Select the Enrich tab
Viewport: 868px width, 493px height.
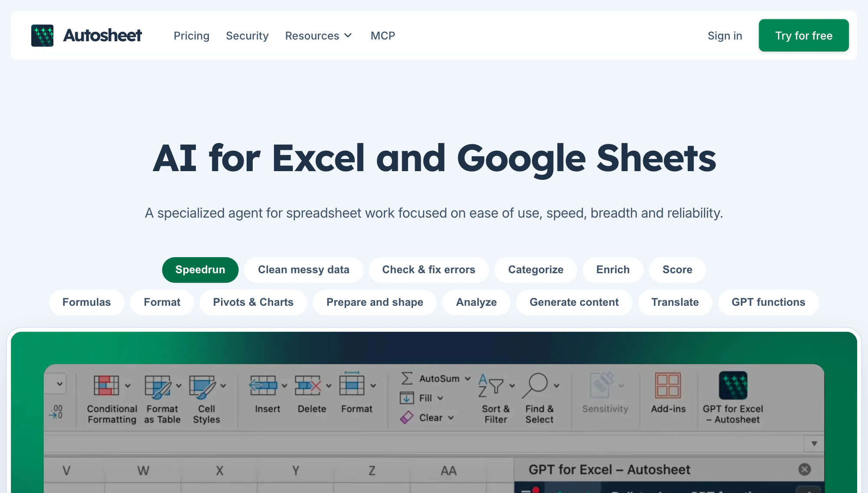coord(613,270)
